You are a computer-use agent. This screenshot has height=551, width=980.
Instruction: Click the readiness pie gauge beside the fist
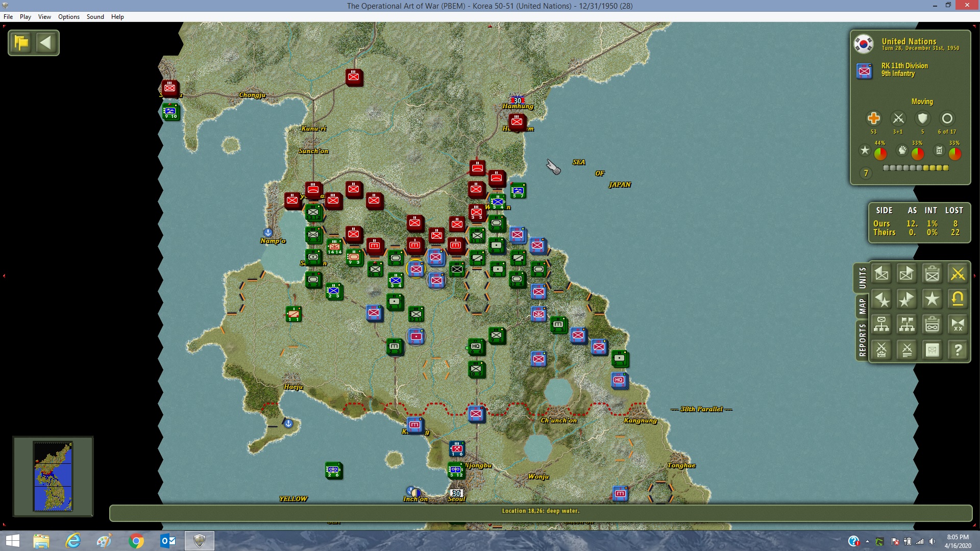coord(918,154)
